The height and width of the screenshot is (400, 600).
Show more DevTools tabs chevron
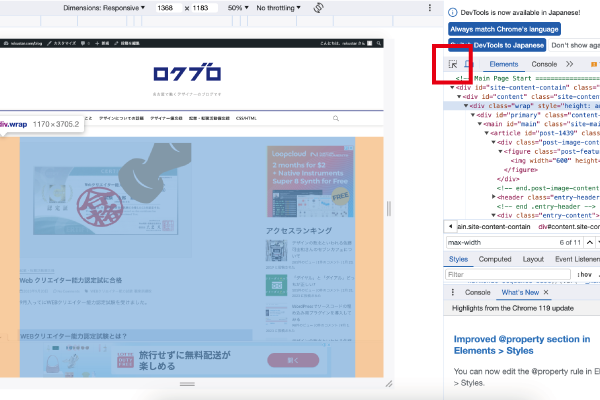pyautogui.click(x=569, y=64)
